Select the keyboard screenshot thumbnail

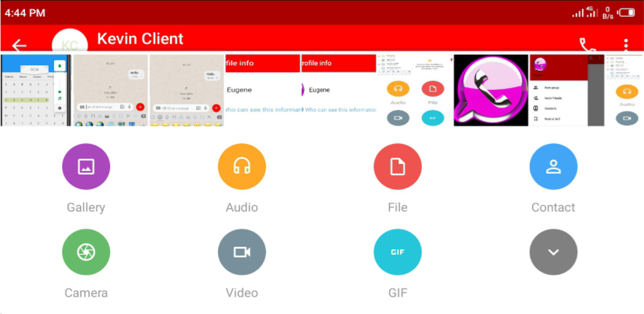click(x=36, y=90)
